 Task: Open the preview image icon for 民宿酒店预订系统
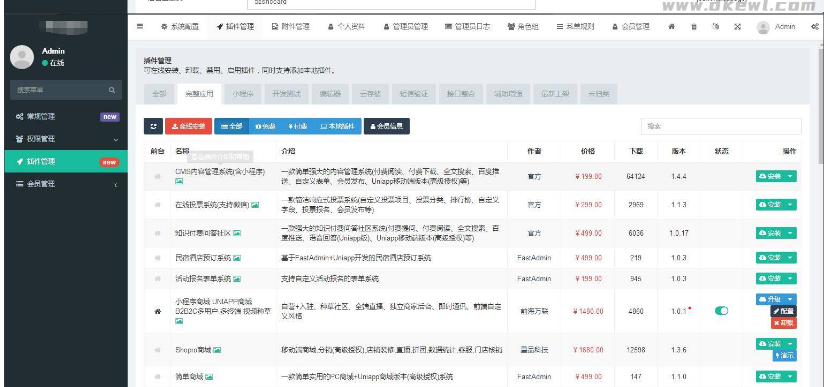(x=237, y=258)
